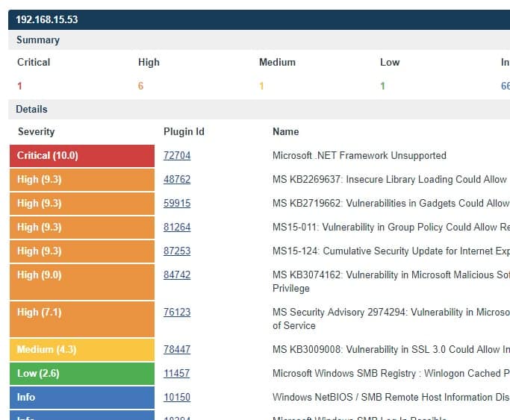The height and width of the screenshot is (420, 510).
Task: Open plugin ID 81264 link
Action: [x=177, y=227]
